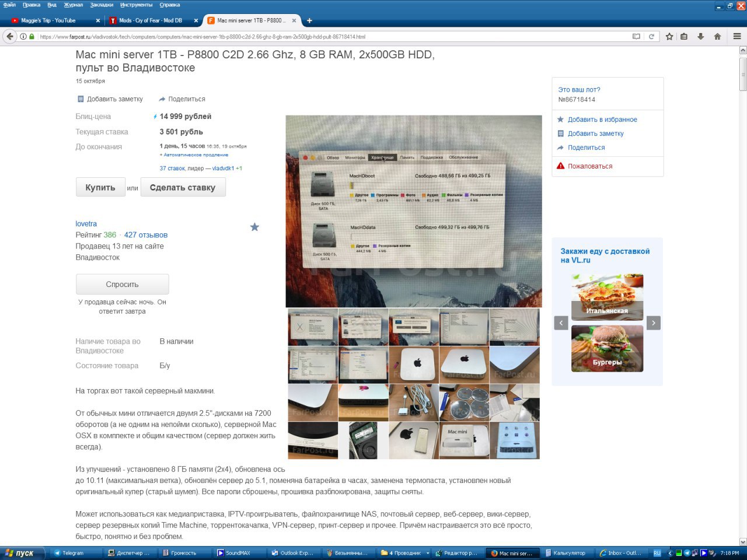Open Файл menu
Viewport: 747px width, 560px height.
pyautogui.click(x=9, y=5)
